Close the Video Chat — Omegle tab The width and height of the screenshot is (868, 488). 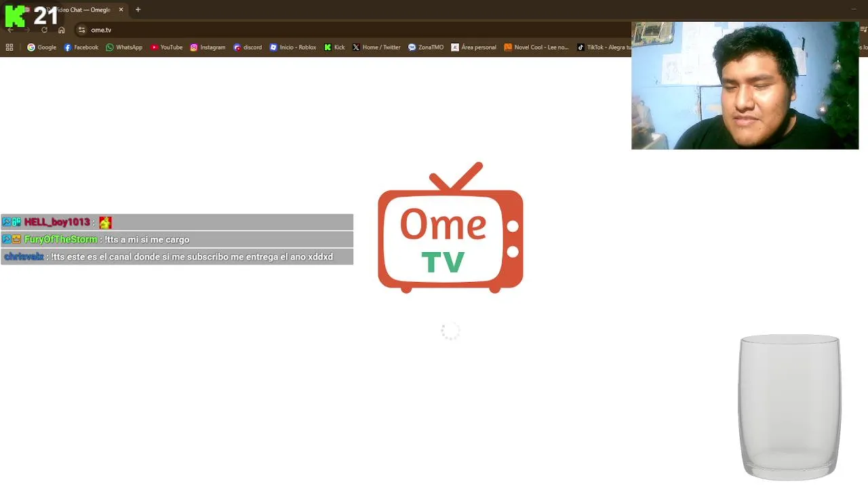coord(121,9)
